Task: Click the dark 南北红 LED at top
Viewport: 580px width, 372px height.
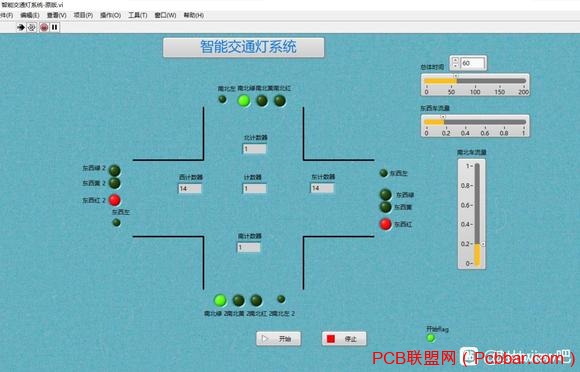Action: point(280,100)
